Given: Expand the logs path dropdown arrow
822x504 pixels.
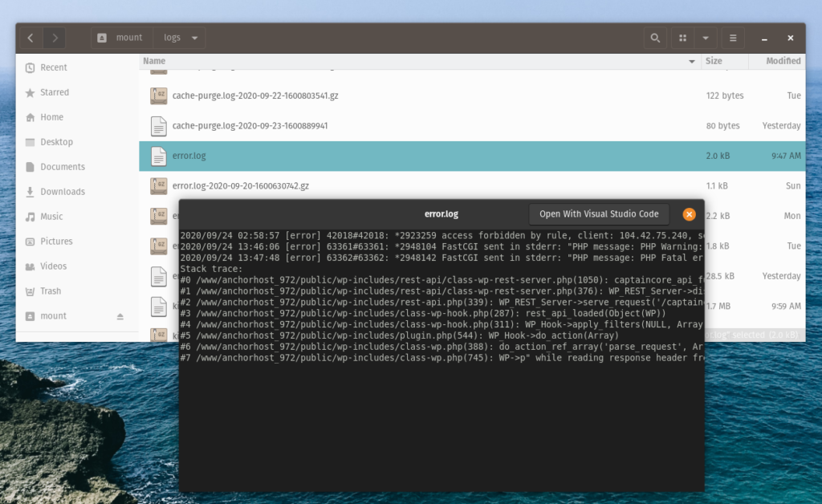Looking at the screenshot, I should (x=194, y=38).
